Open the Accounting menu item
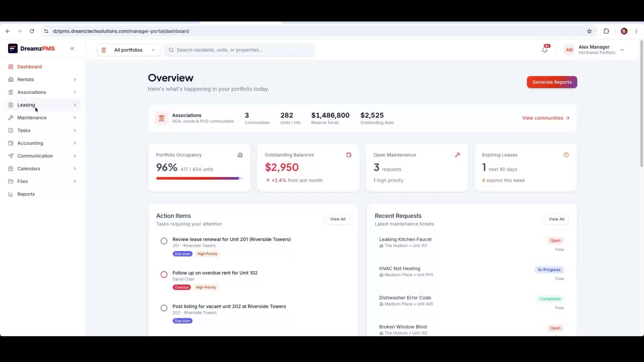The height and width of the screenshot is (362, 644). point(43,143)
